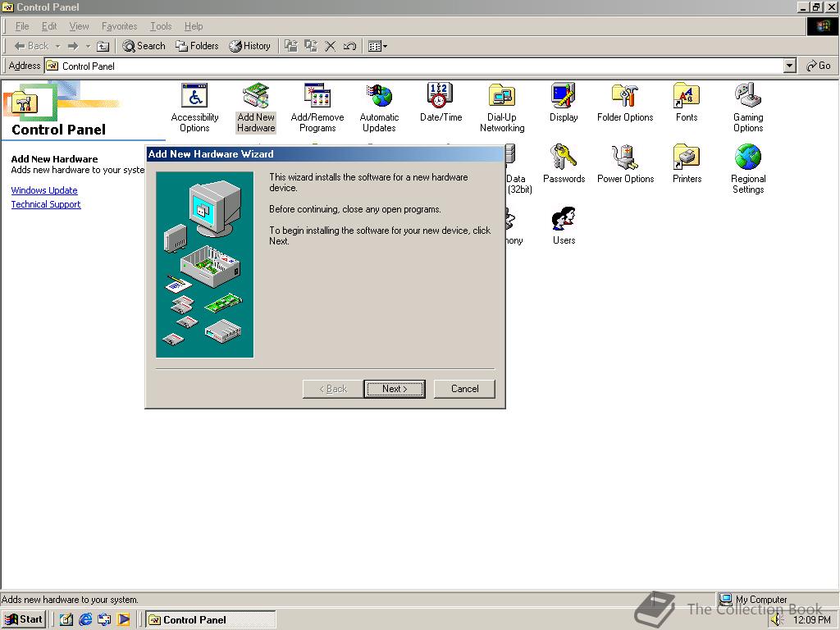Click the Move To toolbar icon

click(x=291, y=46)
